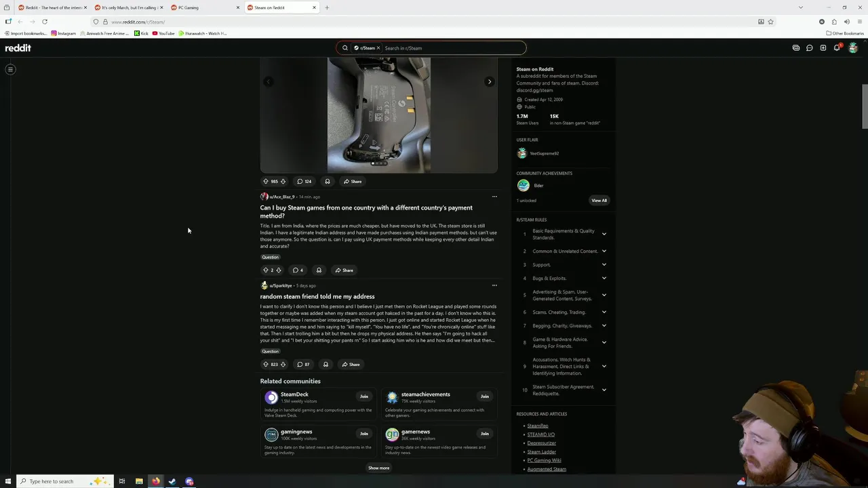
Task: Go to previous image in post gallery
Action: [x=269, y=81]
